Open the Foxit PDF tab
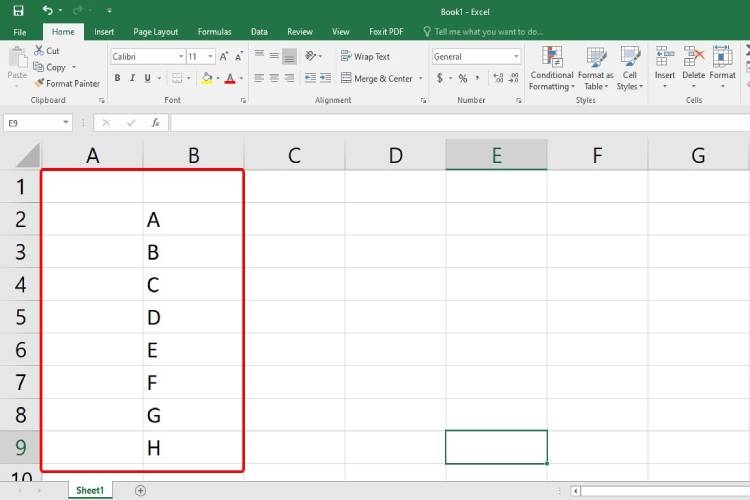This screenshot has height=500, width=750. pyautogui.click(x=386, y=32)
